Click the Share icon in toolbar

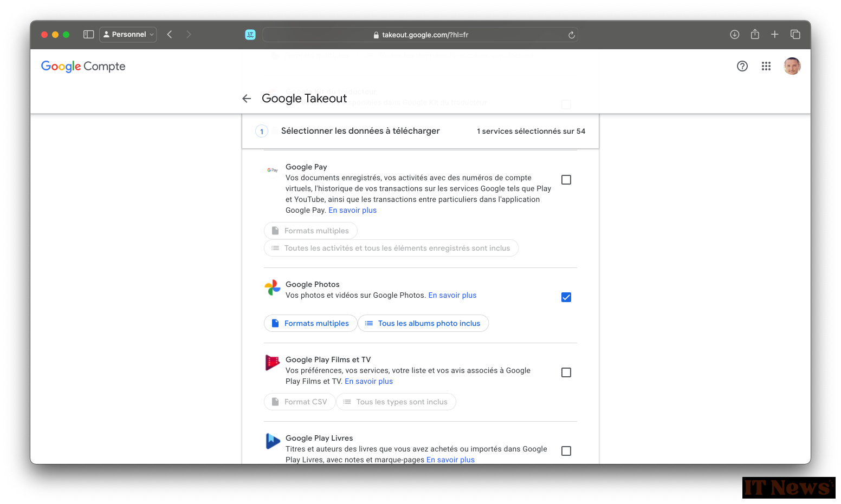point(755,34)
